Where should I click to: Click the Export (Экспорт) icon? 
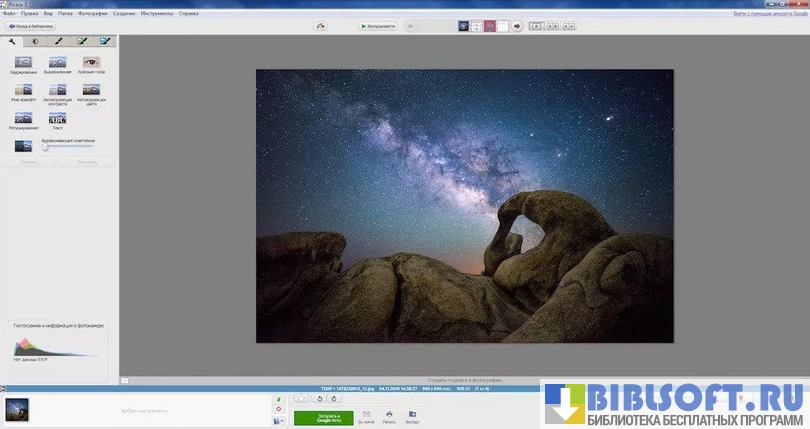(x=412, y=414)
